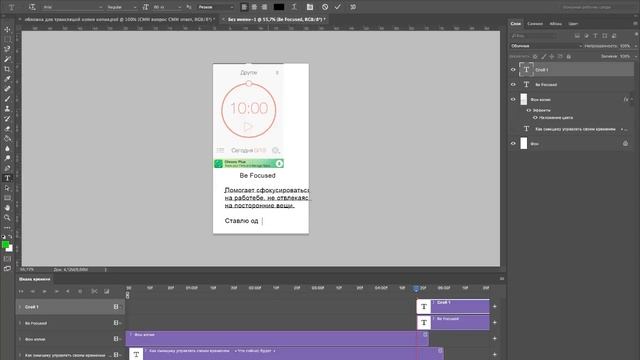Screen dimensions: 640x360
Task: Add media to Слой 1 track
Action: point(495,307)
